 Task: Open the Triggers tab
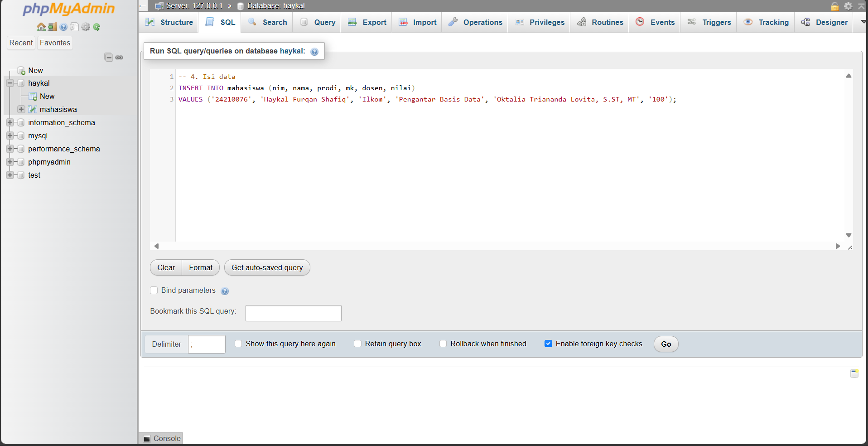pos(709,22)
